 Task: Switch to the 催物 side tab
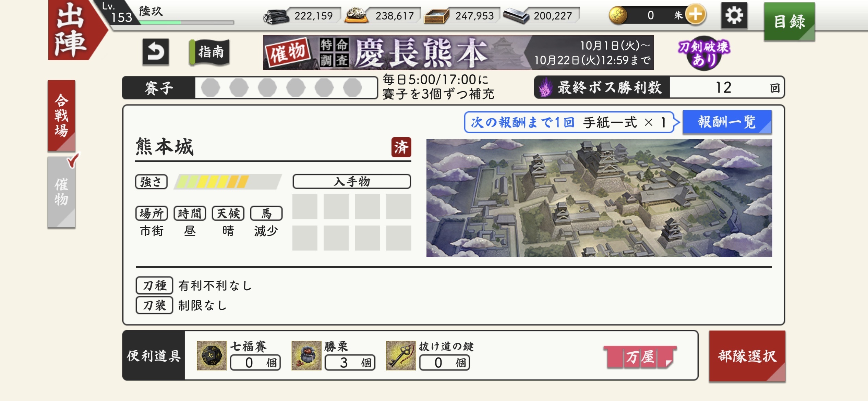coord(61,192)
